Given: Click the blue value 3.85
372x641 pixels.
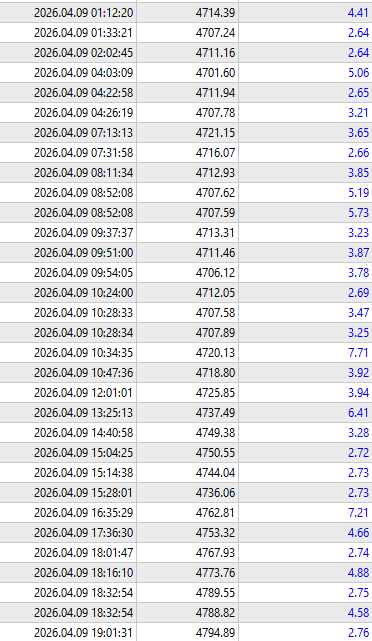Looking at the screenshot, I should tap(359, 173).
